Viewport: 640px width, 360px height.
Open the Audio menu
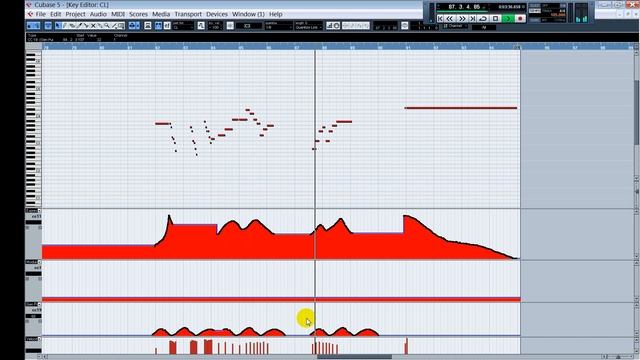98,14
